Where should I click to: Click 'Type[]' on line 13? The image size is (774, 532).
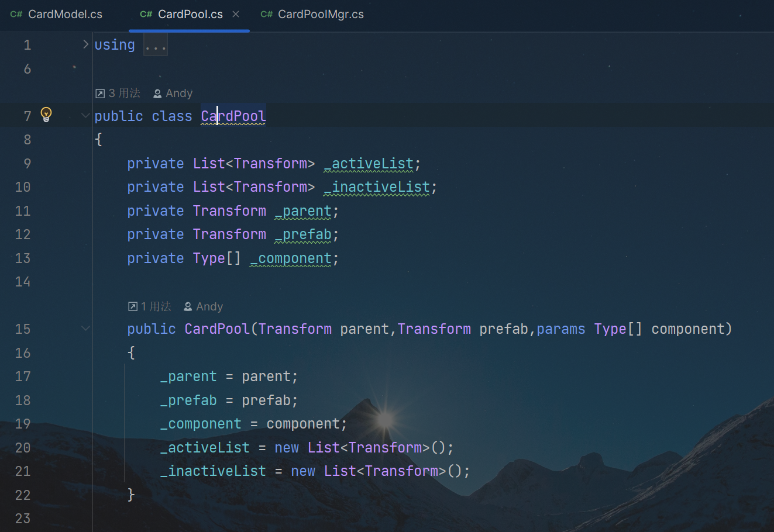217,258
